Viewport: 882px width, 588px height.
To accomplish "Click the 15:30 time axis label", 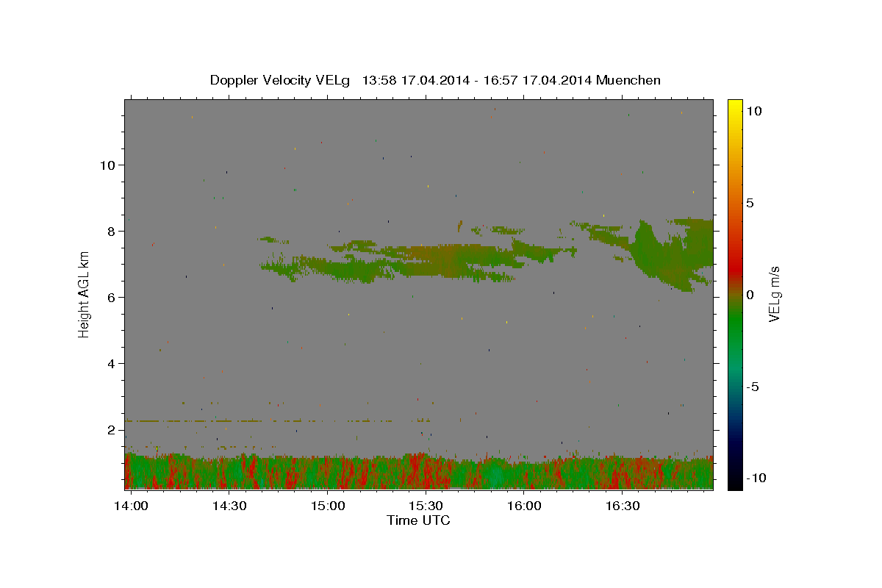I will click(x=426, y=506).
